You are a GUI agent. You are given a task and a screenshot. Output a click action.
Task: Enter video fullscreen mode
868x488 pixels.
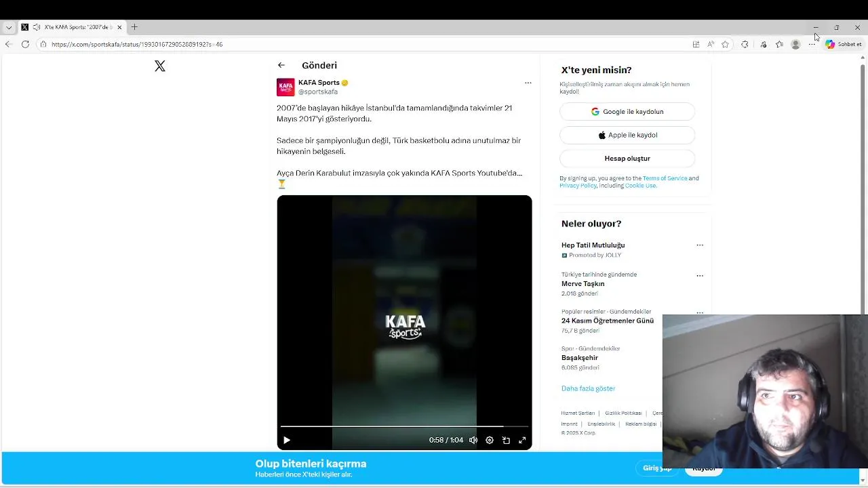point(522,440)
